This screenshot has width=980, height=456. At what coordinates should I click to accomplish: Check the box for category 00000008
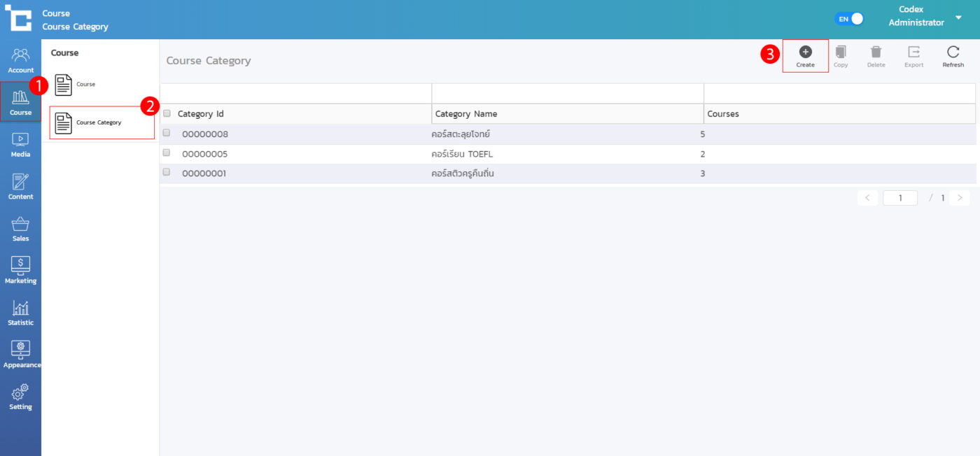coord(167,133)
